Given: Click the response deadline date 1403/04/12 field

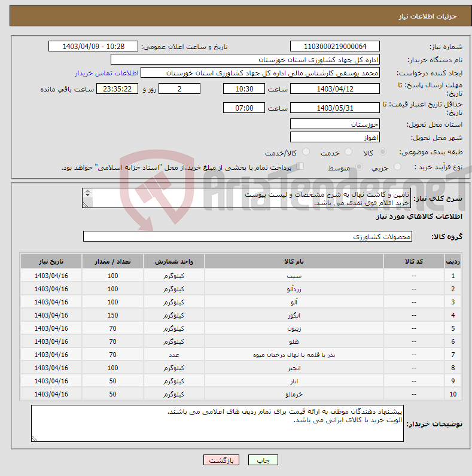Looking at the screenshot, I should 335,89.
